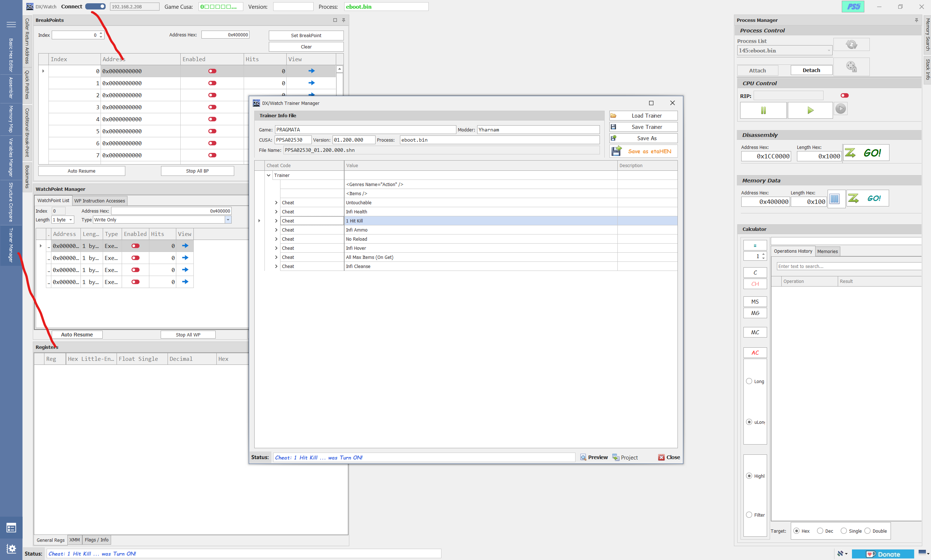
Task: Open the Memories tab in Calculator
Action: tap(827, 251)
